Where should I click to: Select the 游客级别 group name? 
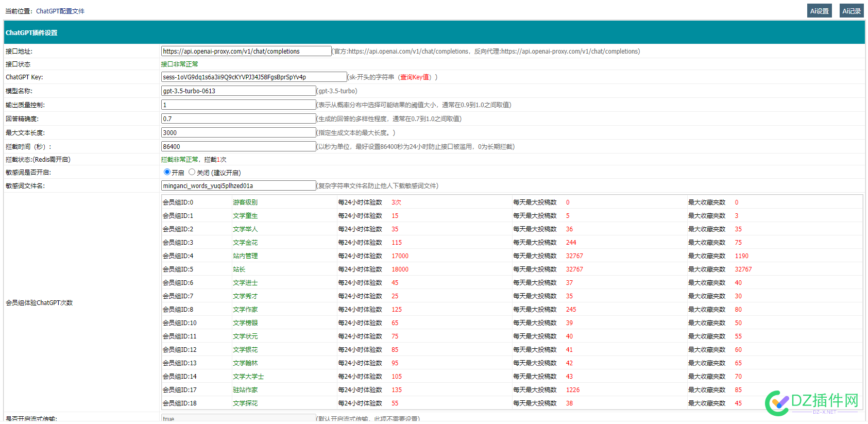coord(245,202)
